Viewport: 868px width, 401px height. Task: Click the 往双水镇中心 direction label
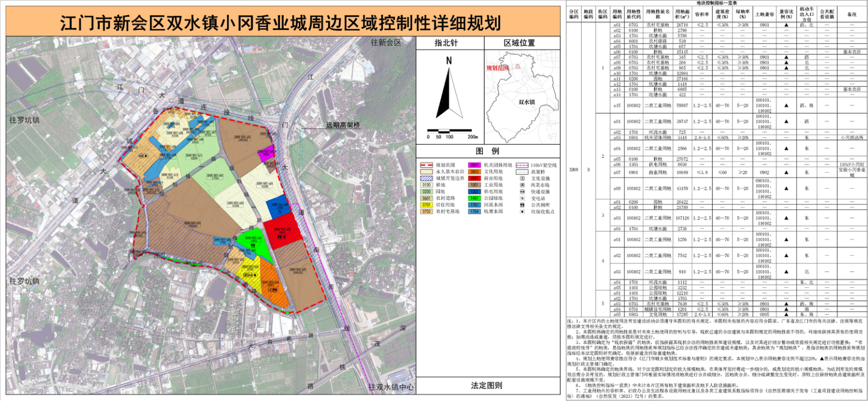click(391, 387)
